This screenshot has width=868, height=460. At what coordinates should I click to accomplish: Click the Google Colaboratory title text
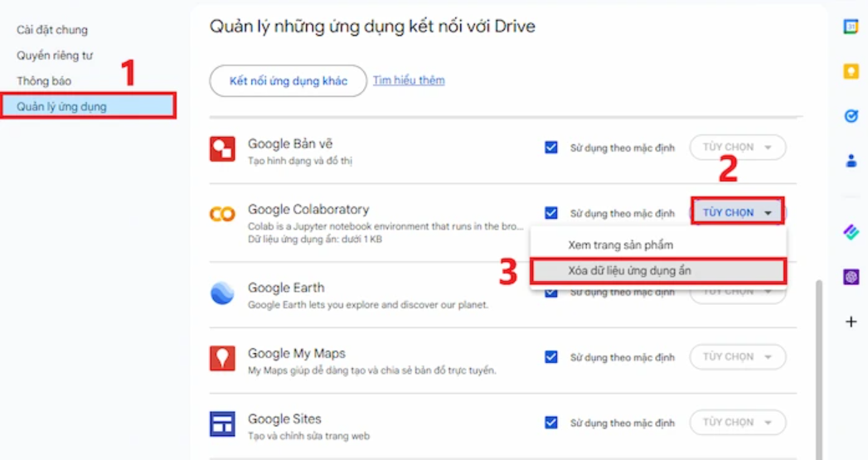click(308, 209)
